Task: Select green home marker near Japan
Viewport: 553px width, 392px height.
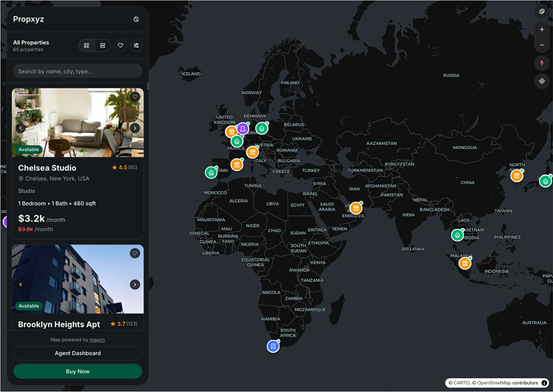Action: tap(546, 181)
